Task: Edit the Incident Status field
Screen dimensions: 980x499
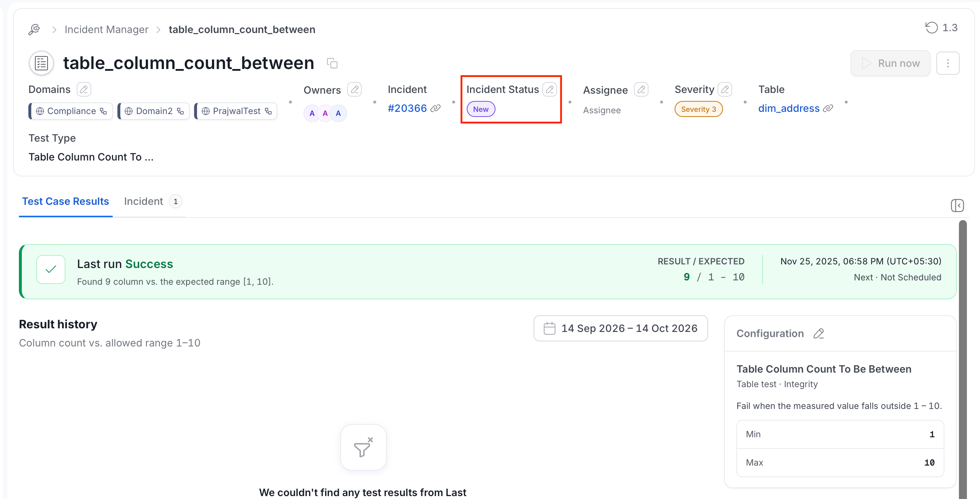Action: (549, 89)
